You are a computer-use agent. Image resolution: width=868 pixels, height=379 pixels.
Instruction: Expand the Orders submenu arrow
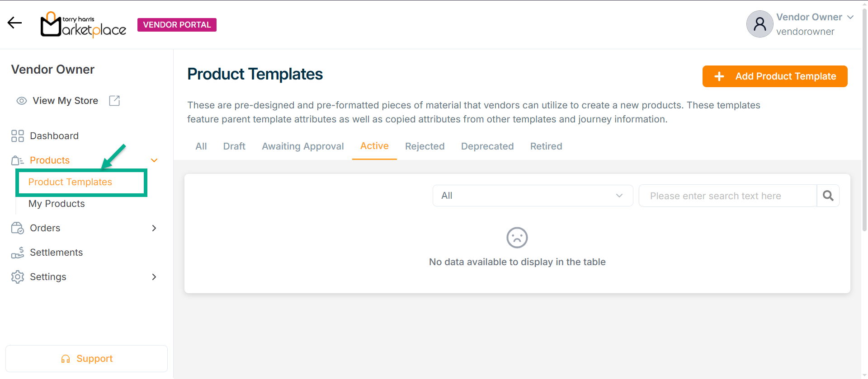coord(154,228)
